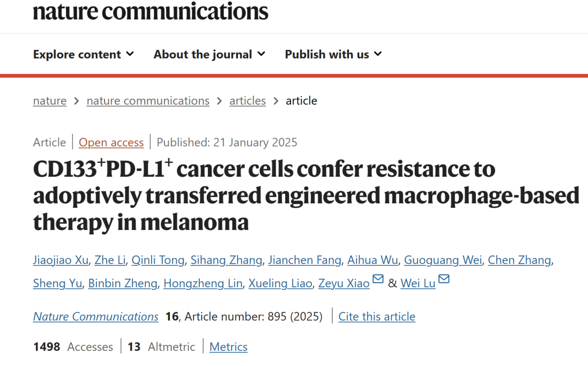
Task: Click Cite this article
Action: 377,317
